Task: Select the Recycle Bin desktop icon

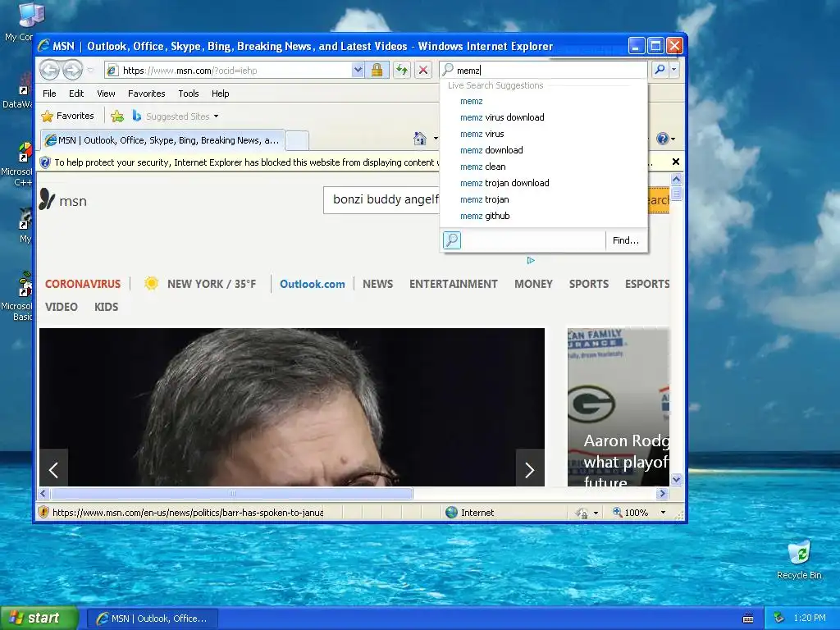Action: (799, 560)
